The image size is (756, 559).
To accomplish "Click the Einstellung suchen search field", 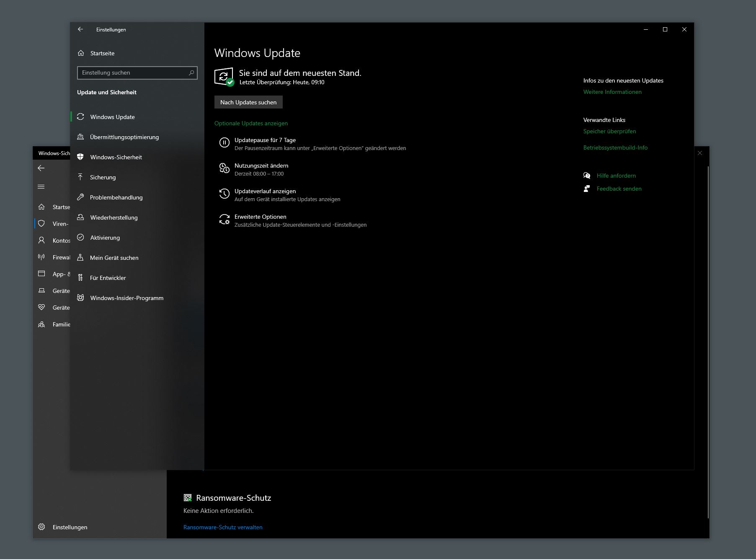I will [137, 72].
